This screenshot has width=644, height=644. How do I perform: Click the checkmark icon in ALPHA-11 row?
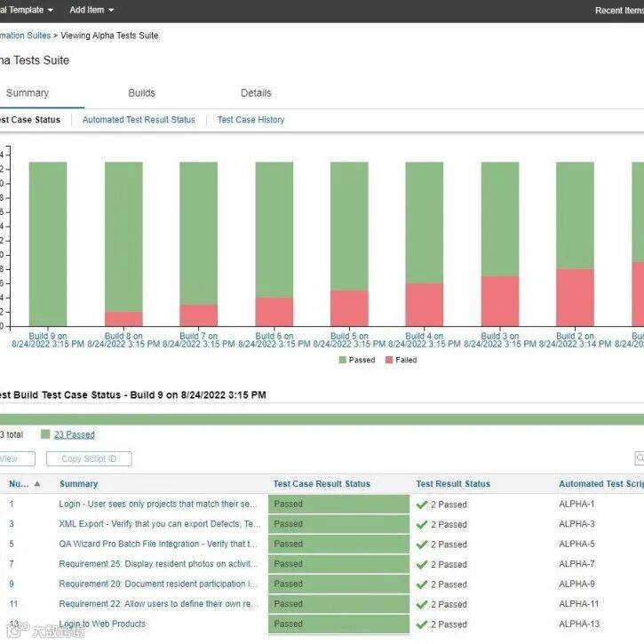click(x=422, y=604)
